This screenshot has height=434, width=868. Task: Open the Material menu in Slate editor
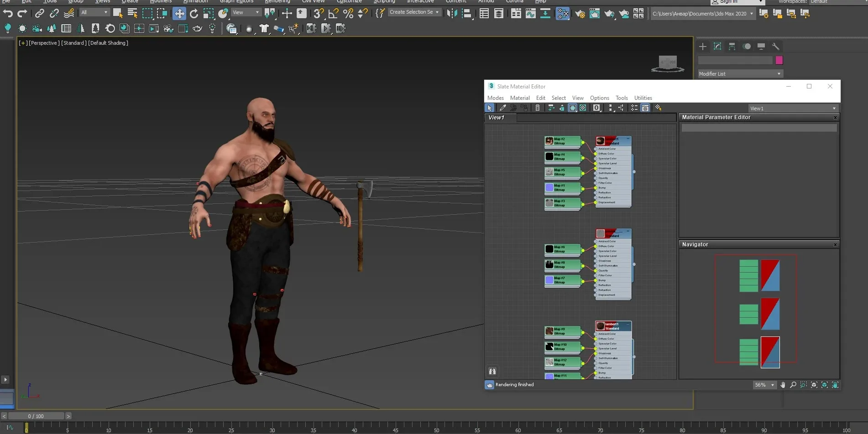519,98
